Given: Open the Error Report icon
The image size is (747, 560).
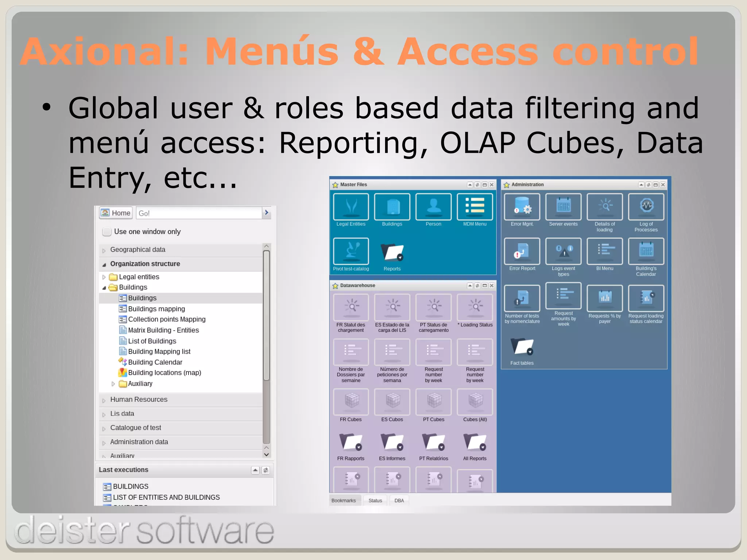Looking at the screenshot, I should pyautogui.click(x=522, y=251).
